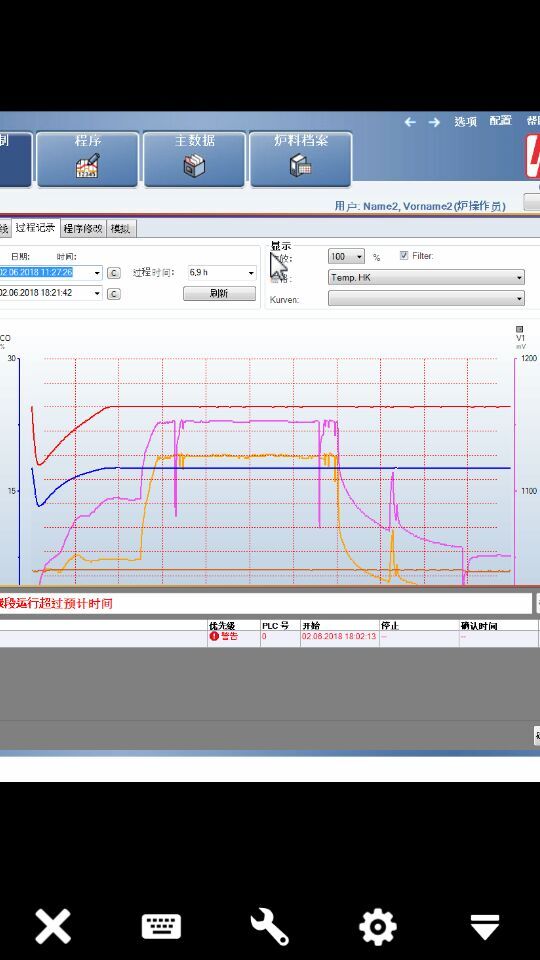Open the gear settings icon
Viewport: 540px width, 960px height.
(x=378, y=926)
